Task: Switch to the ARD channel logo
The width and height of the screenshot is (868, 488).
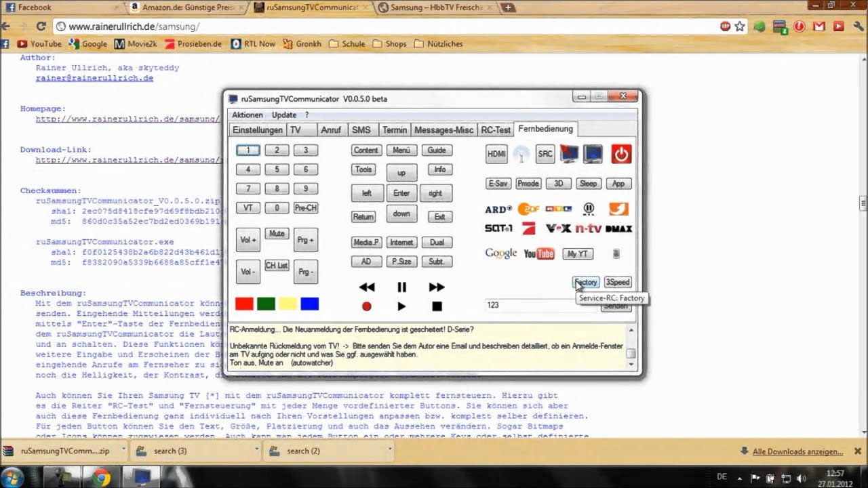Action: pyautogui.click(x=498, y=209)
